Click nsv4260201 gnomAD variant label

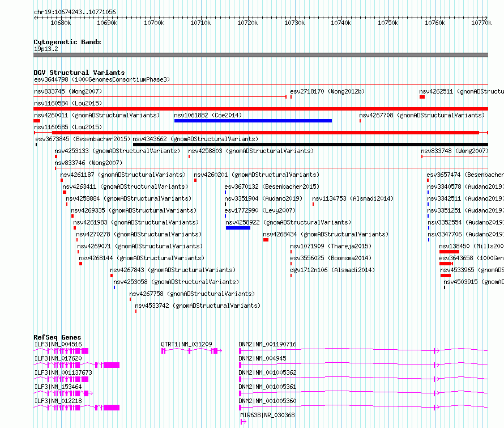257,175
